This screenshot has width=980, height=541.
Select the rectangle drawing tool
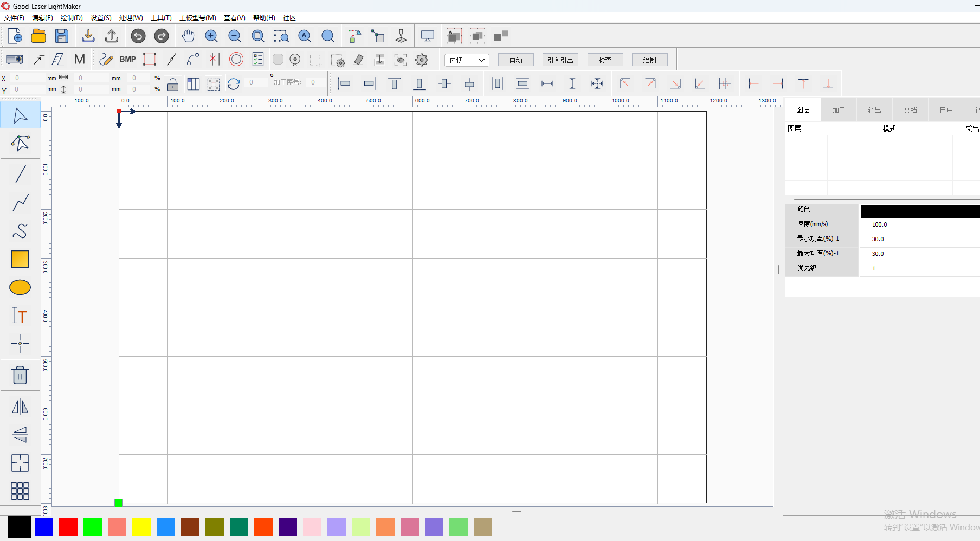(x=20, y=259)
